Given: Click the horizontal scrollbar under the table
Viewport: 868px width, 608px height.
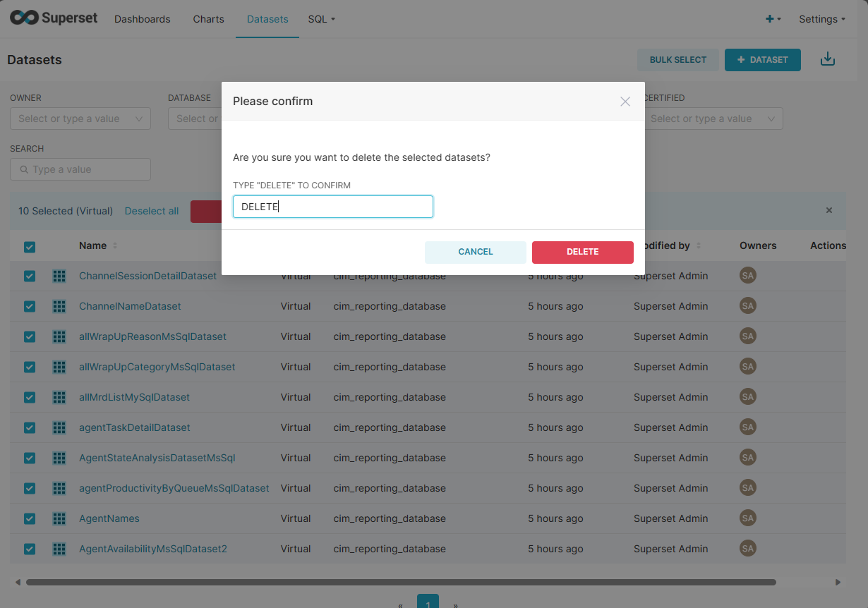Looking at the screenshot, I should 401,583.
